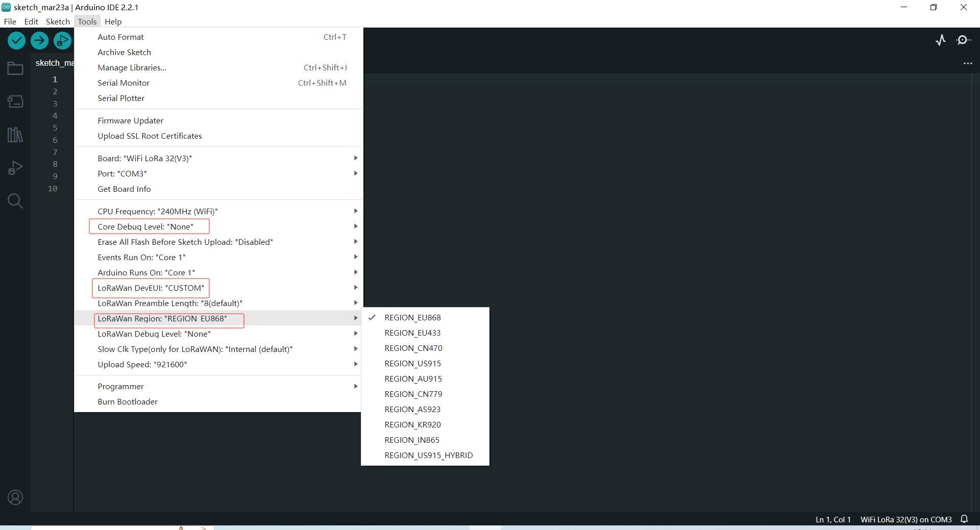Select the checked REGION_EU868 option
980x530 pixels.
pyautogui.click(x=412, y=318)
